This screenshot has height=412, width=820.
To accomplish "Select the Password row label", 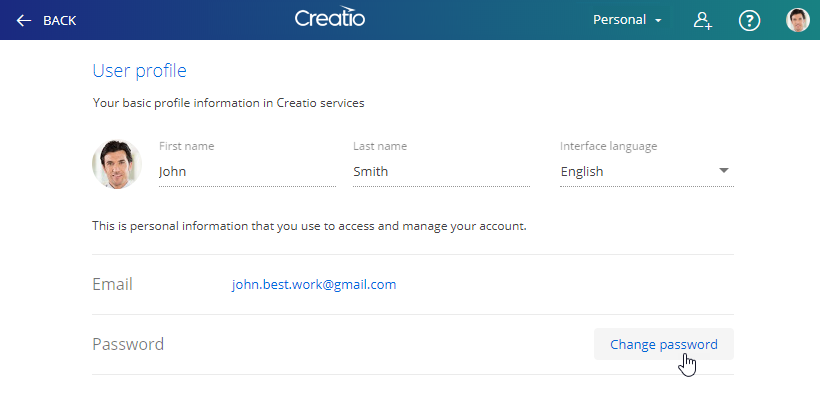I will [128, 344].
